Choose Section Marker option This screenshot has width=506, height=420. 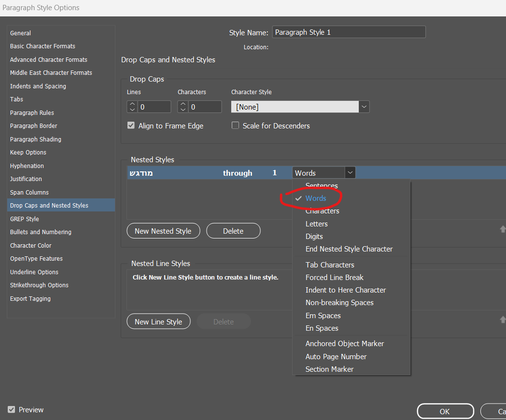click(x=329, y=369)
